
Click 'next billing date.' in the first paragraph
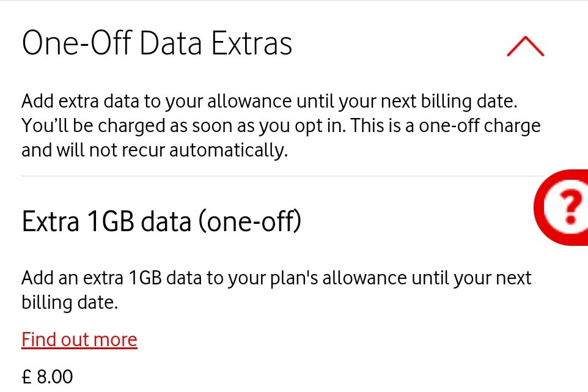pyautogui.click(x=449, y=102)
